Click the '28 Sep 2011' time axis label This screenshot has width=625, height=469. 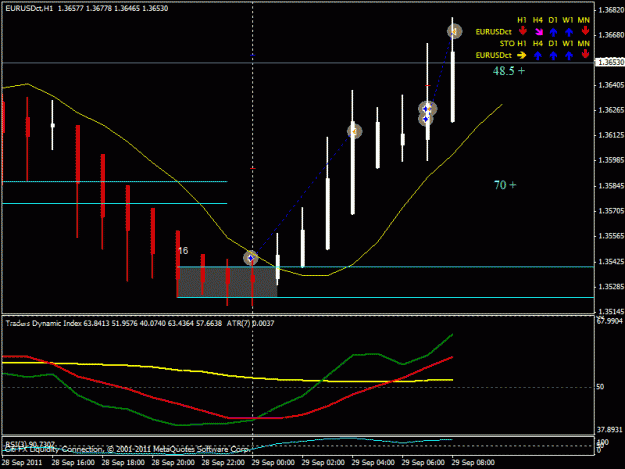coord(22,463)
